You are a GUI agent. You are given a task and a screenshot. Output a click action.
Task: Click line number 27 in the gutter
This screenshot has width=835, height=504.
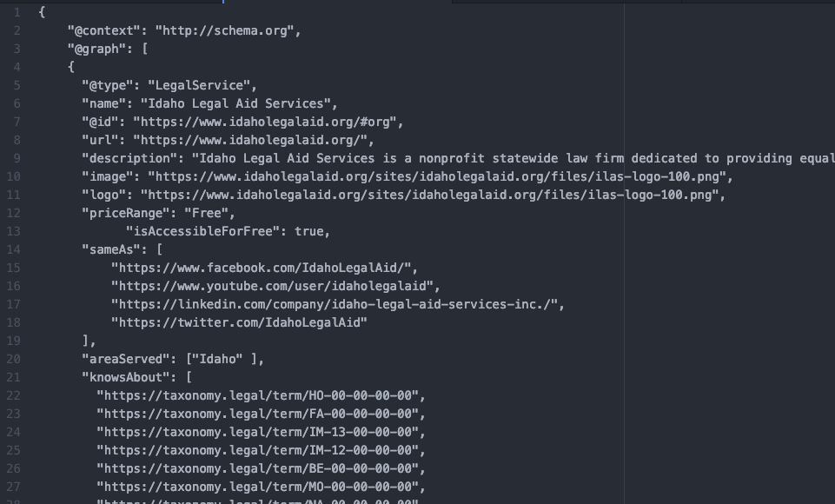tap(13, 487)
